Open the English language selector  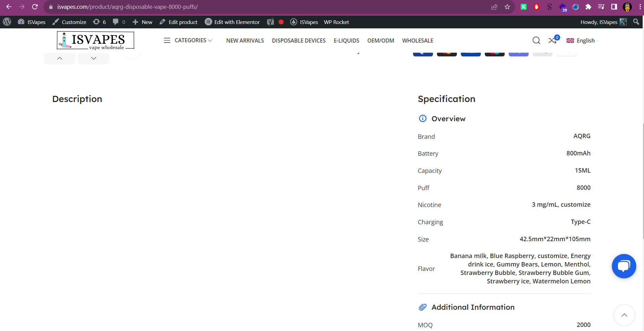583,41
